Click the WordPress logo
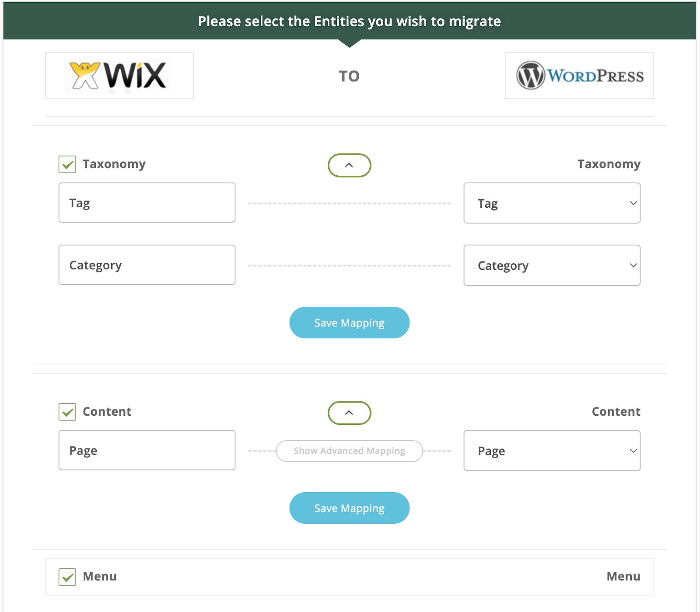The image size is (700, 612). (579, 76)
